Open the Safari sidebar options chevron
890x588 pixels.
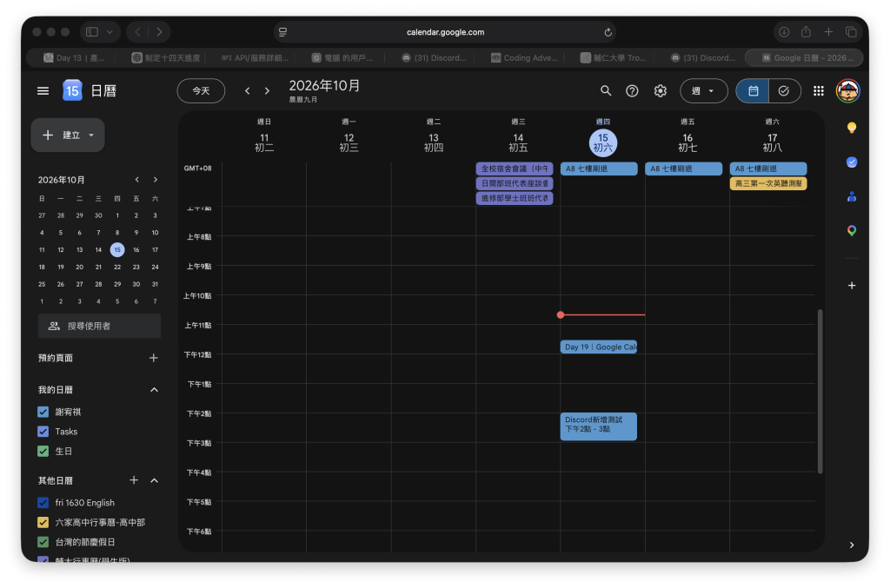[110, 32]
